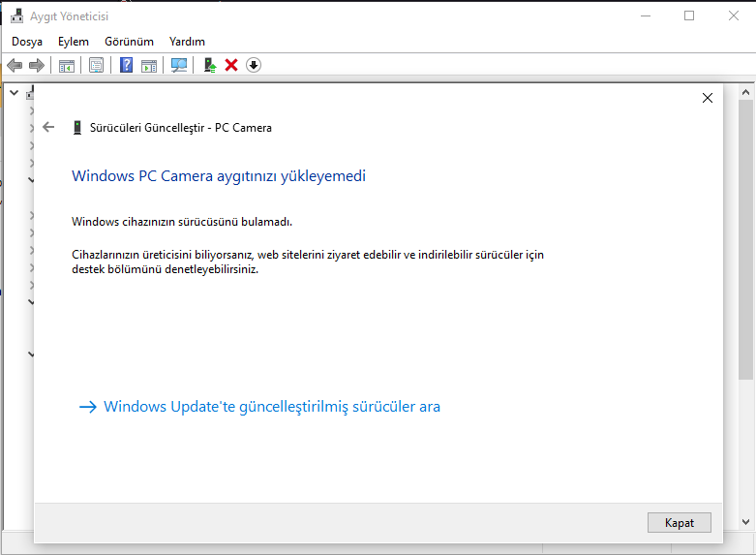
Task: Click the scan for hardware changes monitor icon
Action: pos(179,65)
